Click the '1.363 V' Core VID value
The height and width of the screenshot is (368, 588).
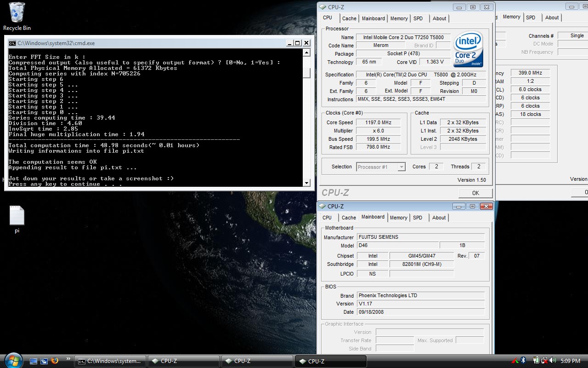(x=435, y=62)
